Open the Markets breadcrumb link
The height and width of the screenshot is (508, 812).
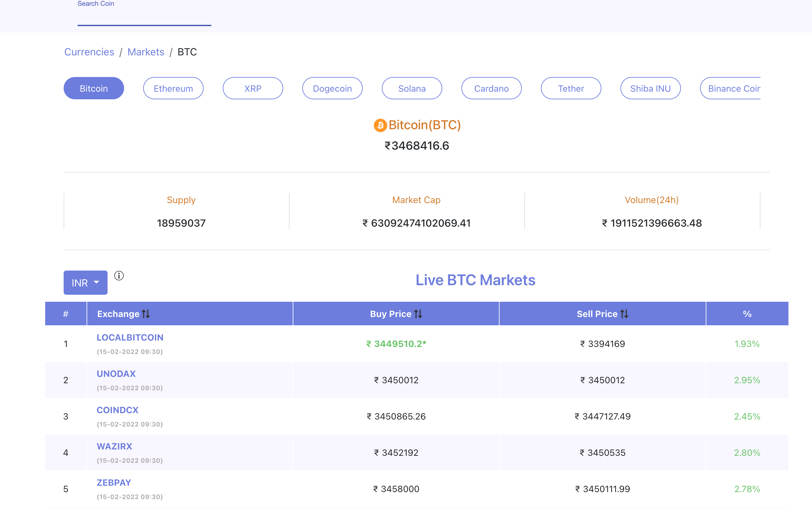coord(146,52)
